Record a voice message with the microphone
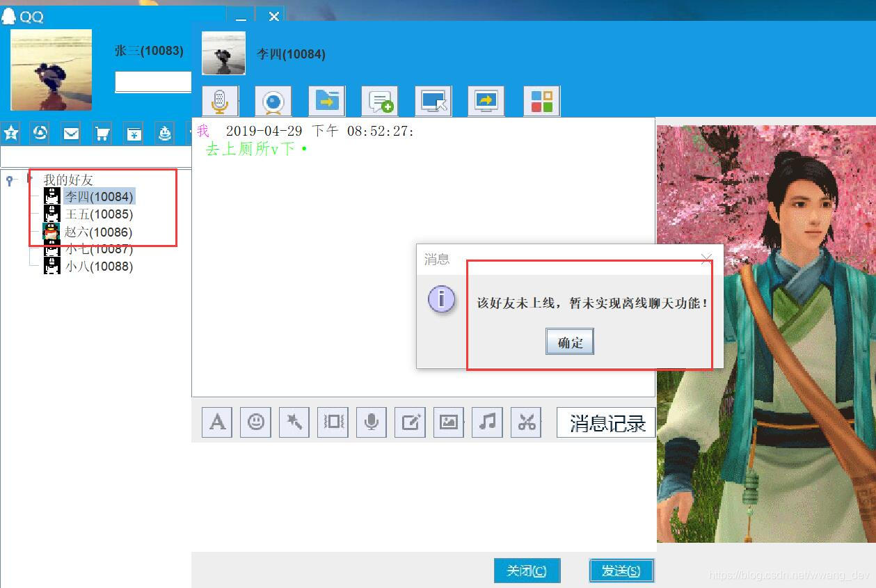The height and width of the screenshot is (588, 876). (x=372, y=422)
